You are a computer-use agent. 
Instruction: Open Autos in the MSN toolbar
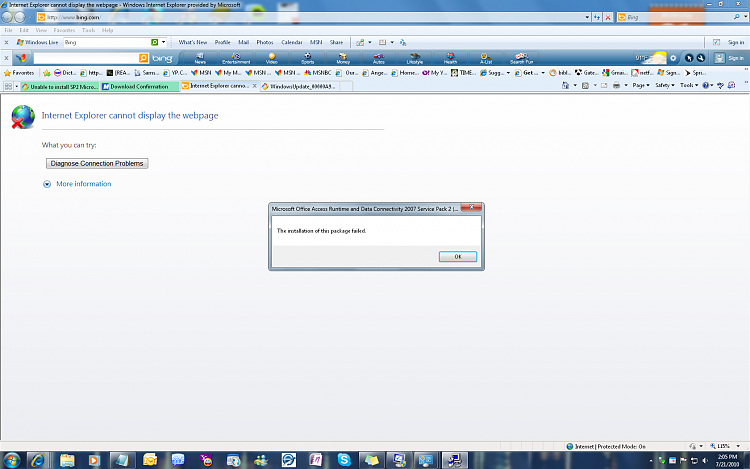pos(379,58)
